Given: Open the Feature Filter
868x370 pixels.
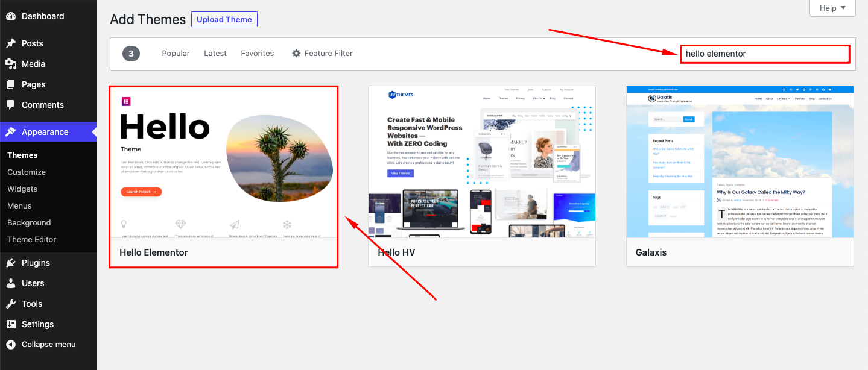Looking at the screenshot, I should tap(322, 53).
